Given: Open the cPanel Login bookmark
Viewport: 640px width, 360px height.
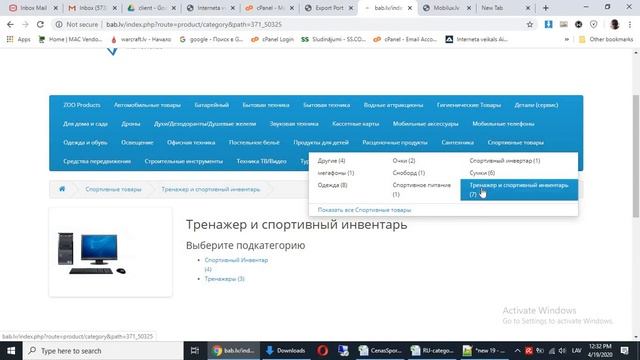Looking at the screenshot, I should click(272, 39).
